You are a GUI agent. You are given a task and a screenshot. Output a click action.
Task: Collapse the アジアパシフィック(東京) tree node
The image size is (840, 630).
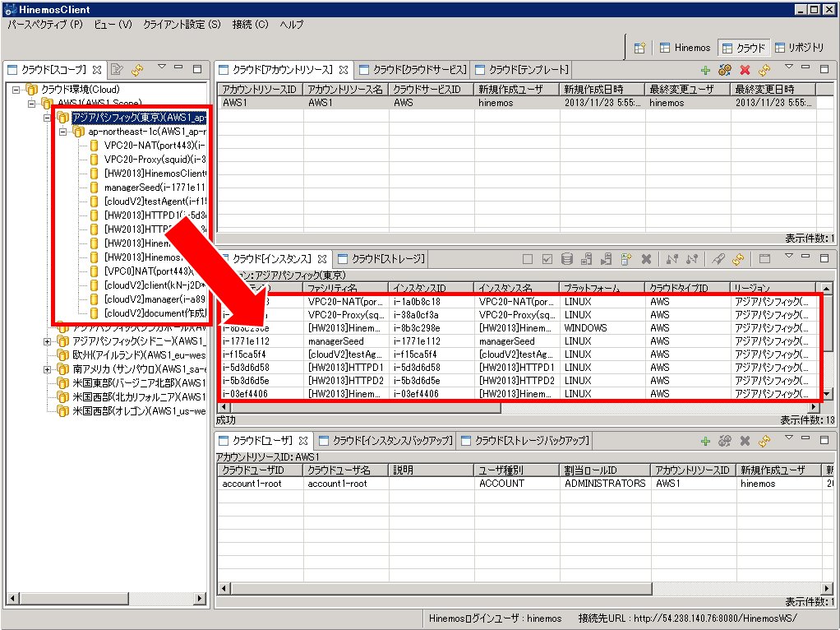pos(48,118)
